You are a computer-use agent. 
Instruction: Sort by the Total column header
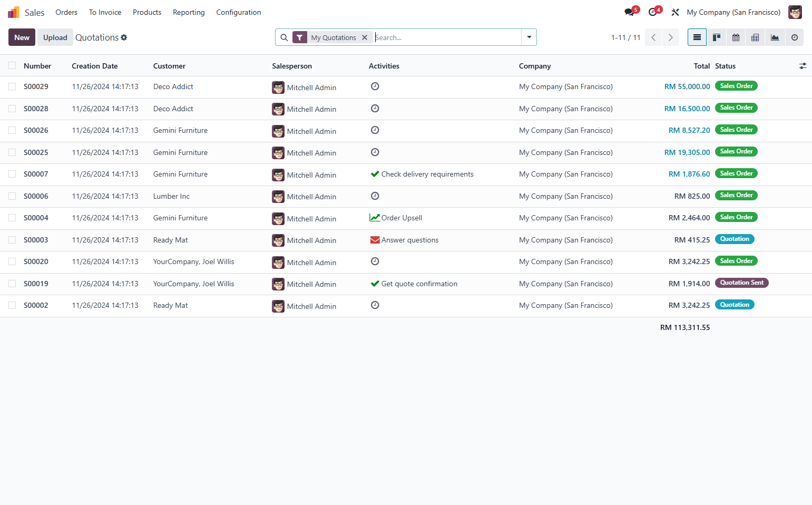(x=701, y=66)
